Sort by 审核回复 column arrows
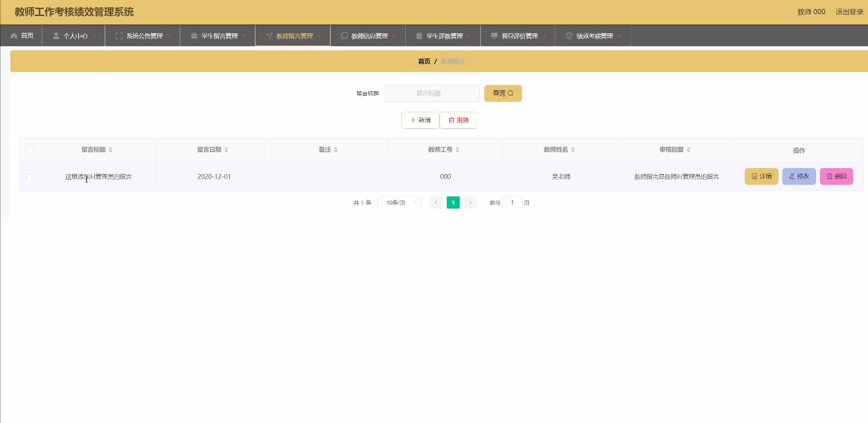This screenshot has height=423, width=868. pyautogui.click(x=688, y=150)
